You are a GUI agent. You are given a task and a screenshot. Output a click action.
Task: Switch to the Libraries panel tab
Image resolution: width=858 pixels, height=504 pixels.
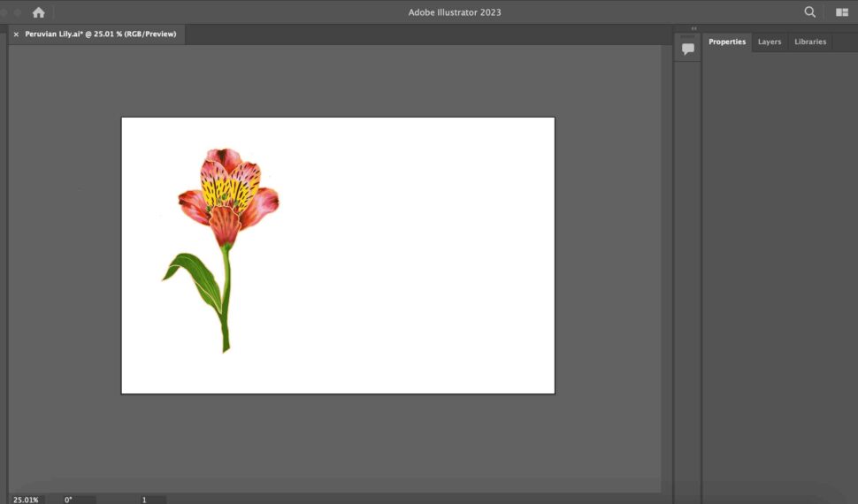pos(809,42)
